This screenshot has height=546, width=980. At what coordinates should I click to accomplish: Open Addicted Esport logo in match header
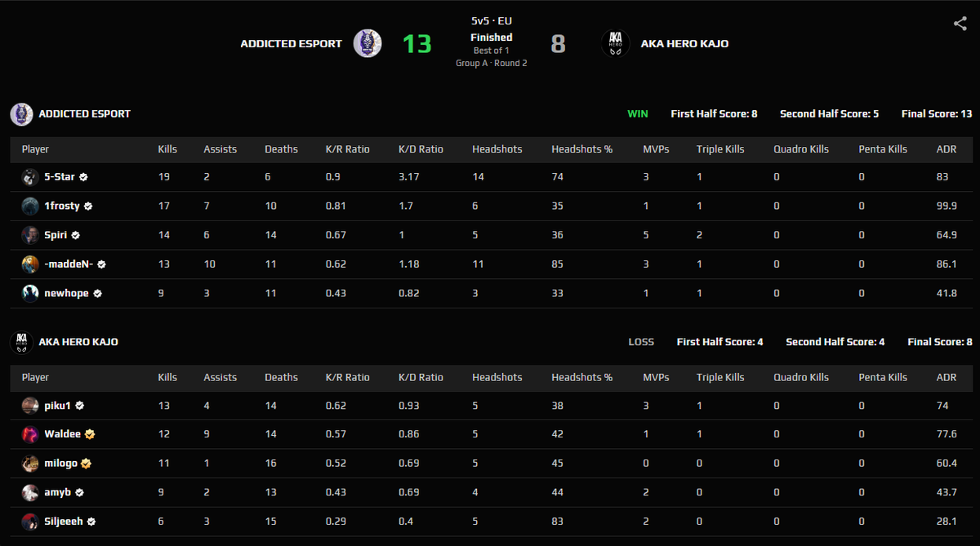(x=367, y=43)
